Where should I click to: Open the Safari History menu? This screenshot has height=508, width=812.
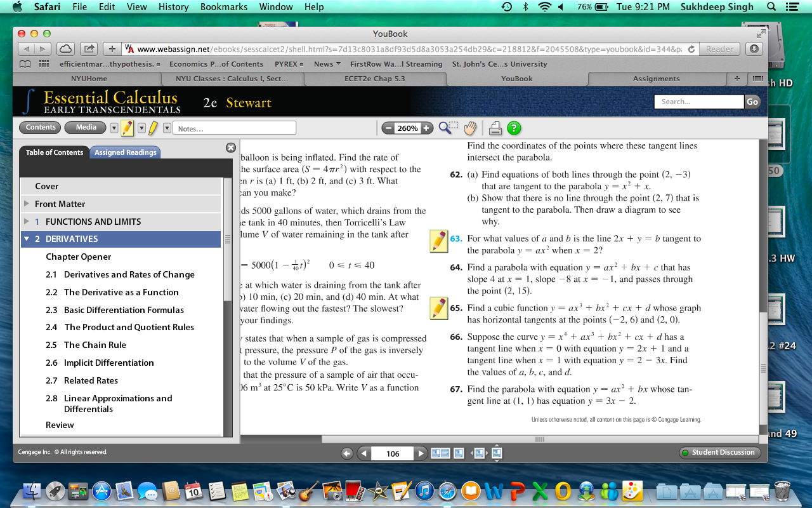pos(174,7)
